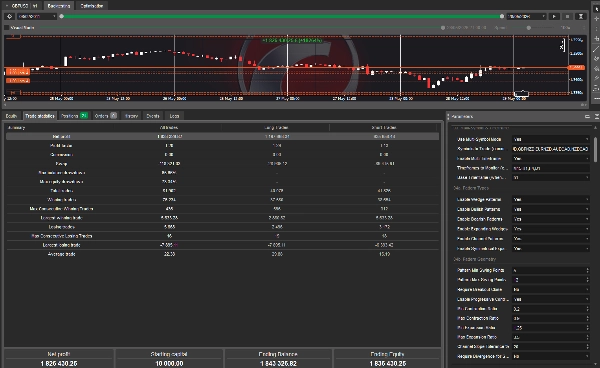Click the hourglass icon next to stop button
The image size is (600, 368).
580,16
